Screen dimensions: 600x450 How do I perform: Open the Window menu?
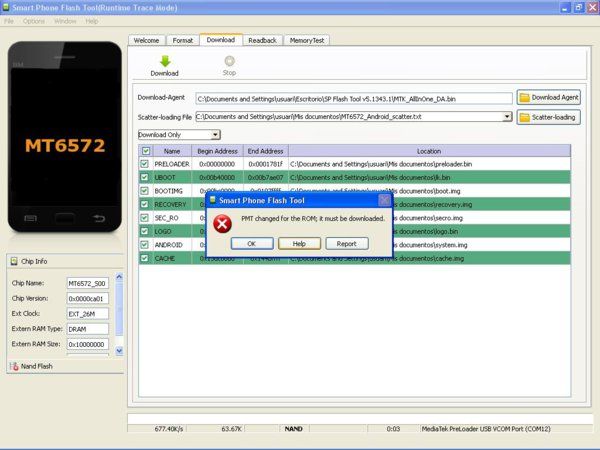pyautogui.click(x=65, y=21)
